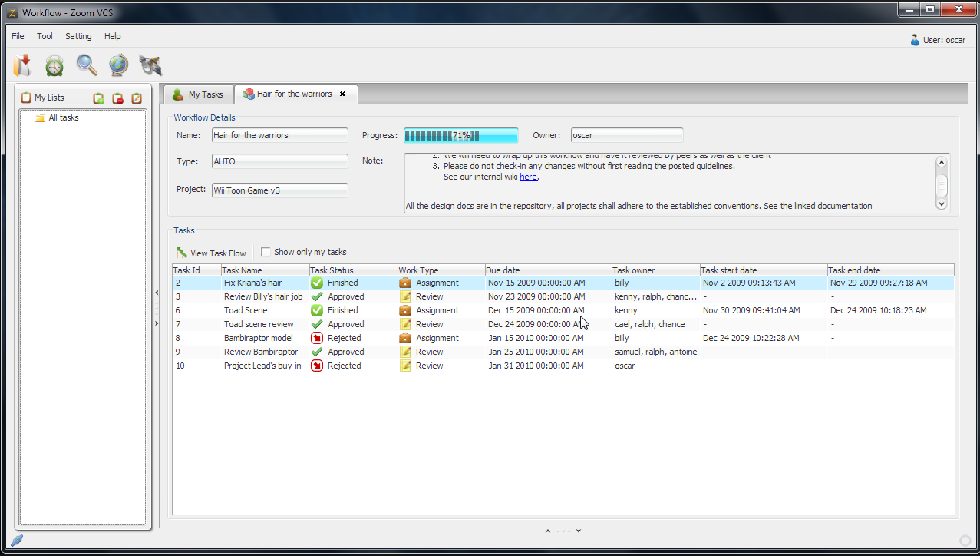Click the owner cell 'samuel, ralph, antoine'
Viewport: 980px width, 556px height.
tap(655, 352)
